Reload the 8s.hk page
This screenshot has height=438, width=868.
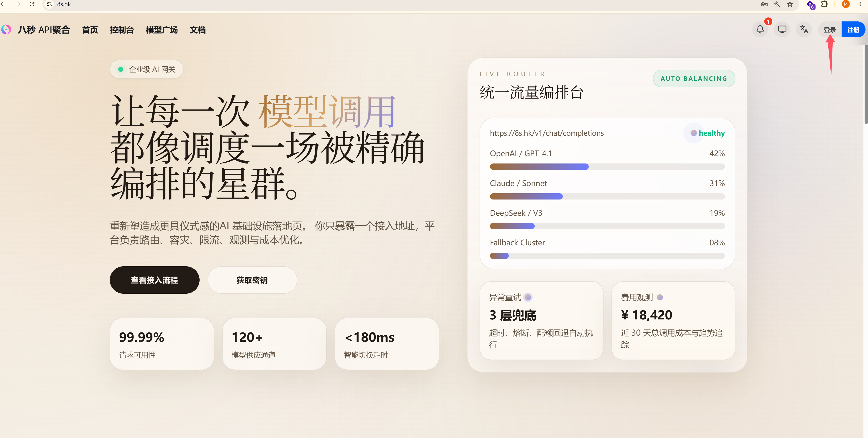[x=32, y=4]
